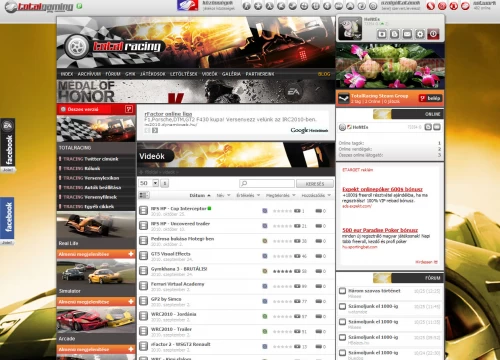Screen dimensions: 500x360
Task: Open TRACING Twitter címünk in left menu
Action: coord(91,159)
